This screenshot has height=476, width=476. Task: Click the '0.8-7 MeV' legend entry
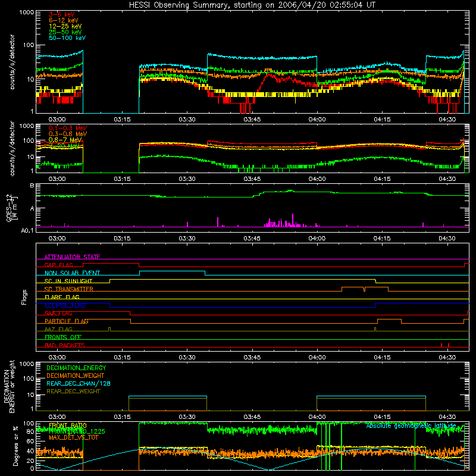pos(65,140)
